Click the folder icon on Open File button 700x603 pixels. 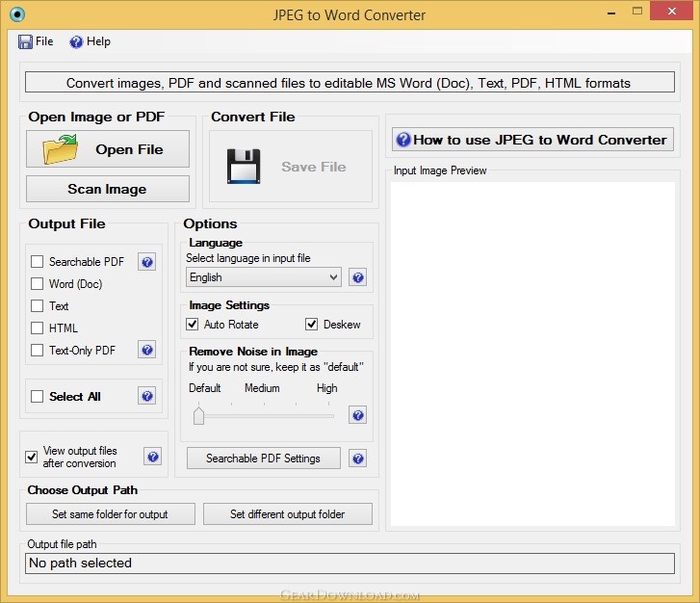(61, 149)
